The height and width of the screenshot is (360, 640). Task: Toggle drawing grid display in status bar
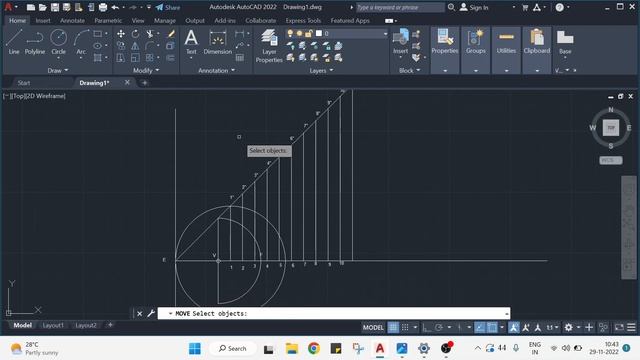click(x=393, y=327)
